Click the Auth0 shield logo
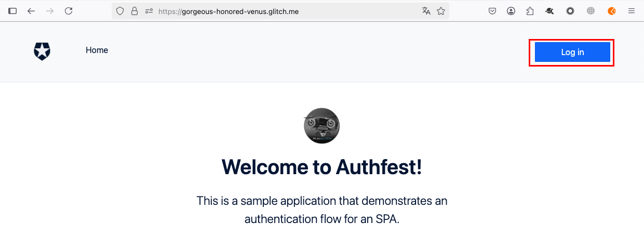This screenshot has width=644, height=235. 42,51
